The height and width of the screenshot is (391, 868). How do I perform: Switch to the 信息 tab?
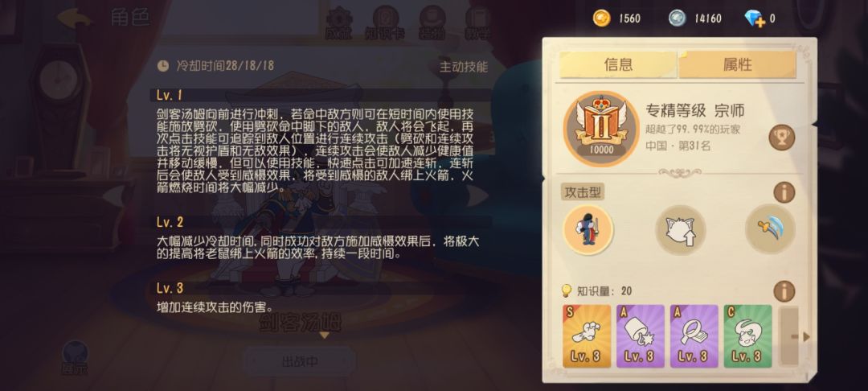coord(618,65)
